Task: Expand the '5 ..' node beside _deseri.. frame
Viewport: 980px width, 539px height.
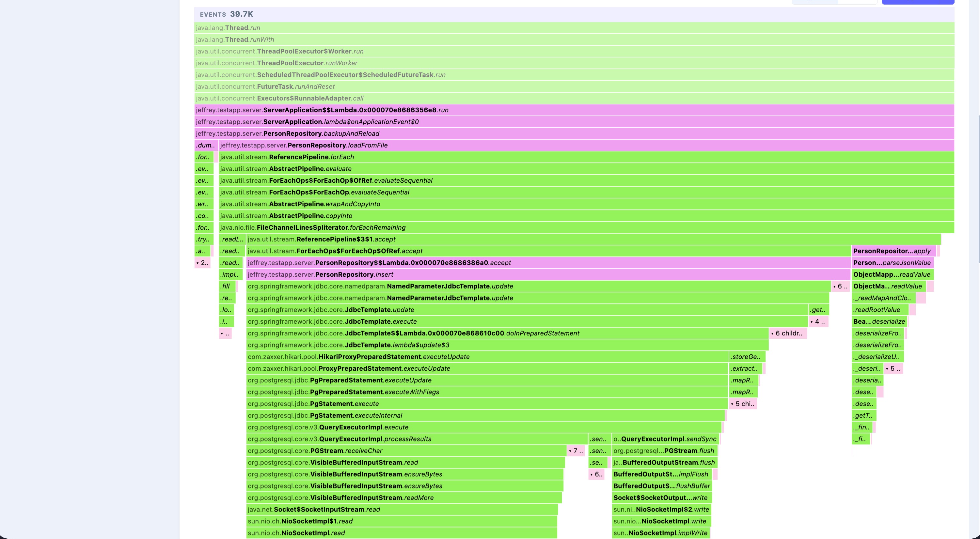Action: pyautogui.click(x=893, y=368)
